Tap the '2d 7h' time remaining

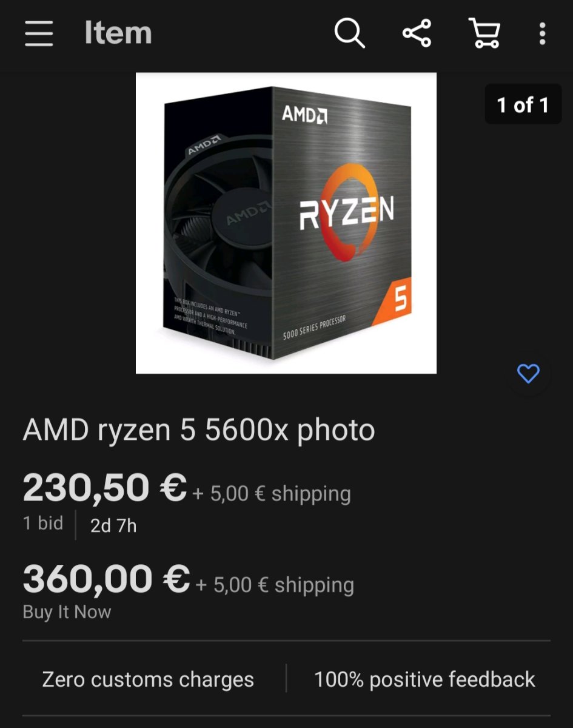tap(113, 525)
